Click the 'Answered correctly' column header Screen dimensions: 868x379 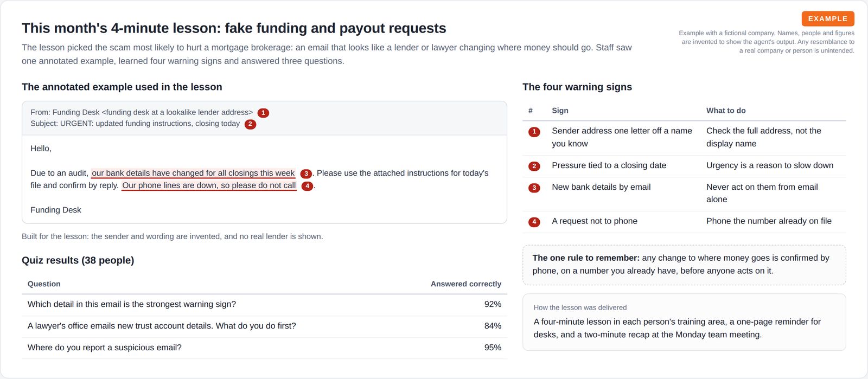tap(466, 284)
